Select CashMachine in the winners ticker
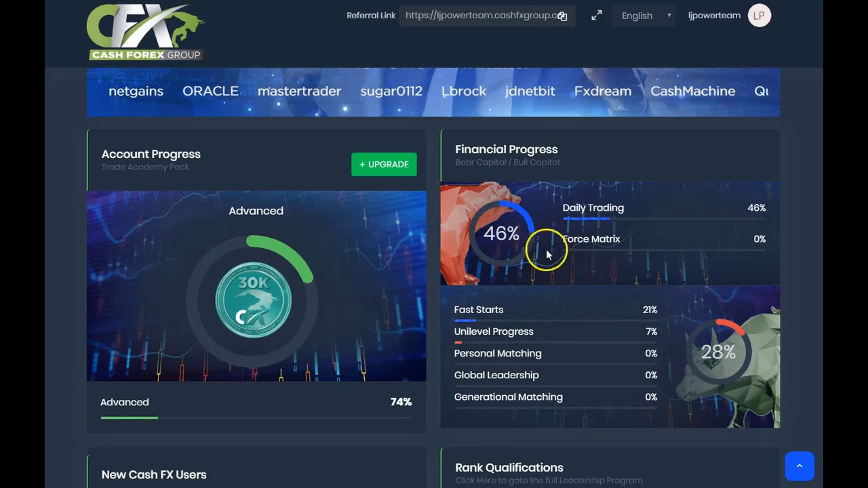Image resolution: width=868 pixels, height=488 pixels. tap(693, 91)
